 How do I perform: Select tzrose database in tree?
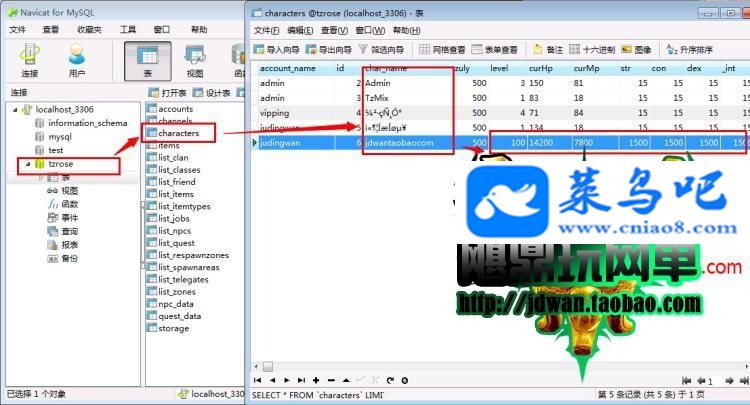[x=61, y=164]
